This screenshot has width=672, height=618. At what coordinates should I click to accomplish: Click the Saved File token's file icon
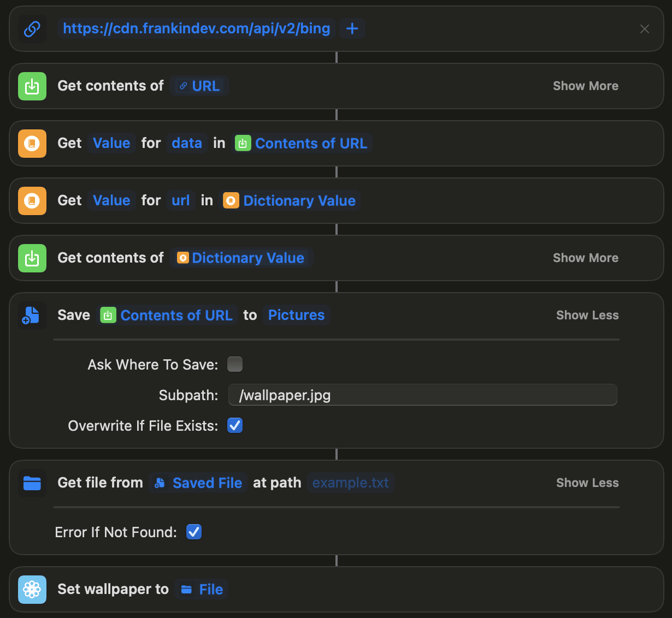(159, 483)
